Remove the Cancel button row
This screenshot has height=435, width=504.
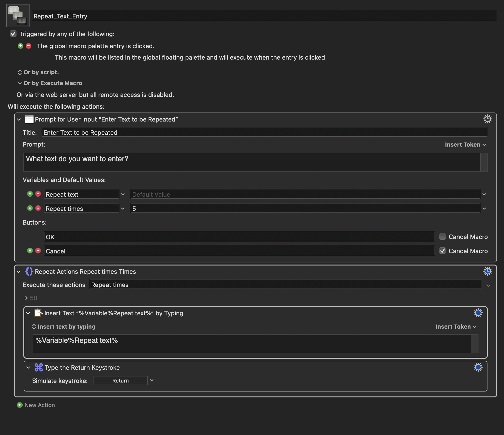38,251
